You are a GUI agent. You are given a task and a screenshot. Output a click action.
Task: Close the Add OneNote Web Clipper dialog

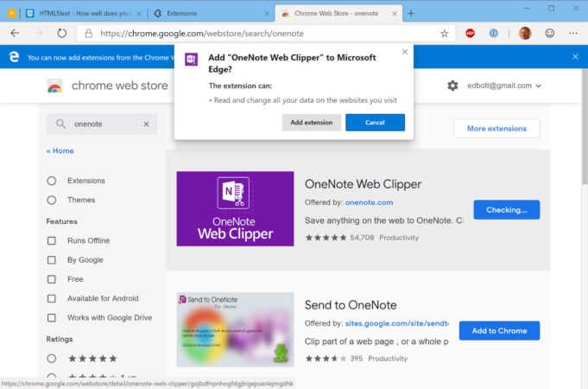405,52
